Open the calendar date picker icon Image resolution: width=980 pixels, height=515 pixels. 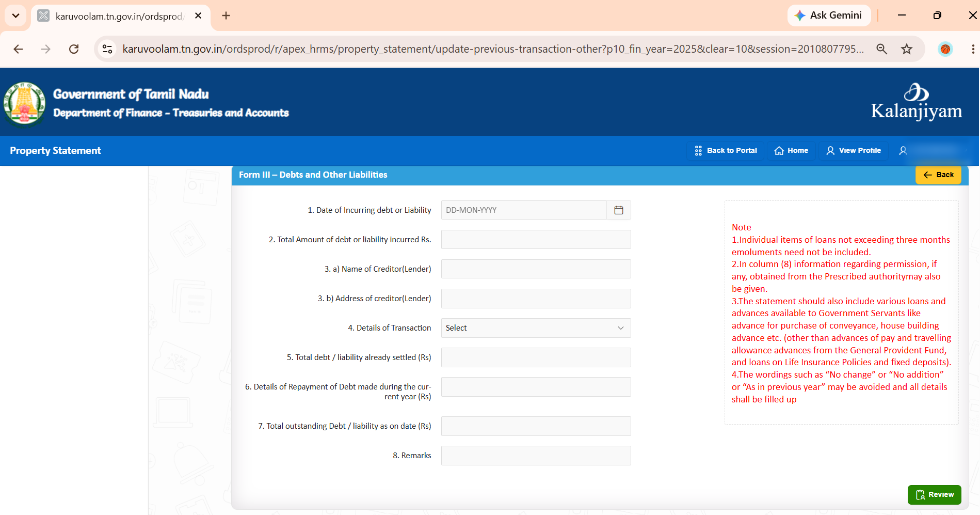point(619,210)
